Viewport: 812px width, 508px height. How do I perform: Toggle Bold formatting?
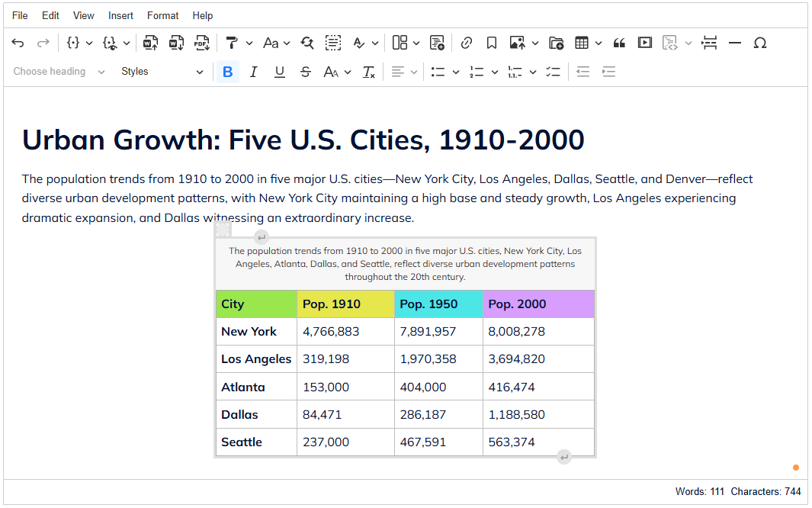(227, 72)
